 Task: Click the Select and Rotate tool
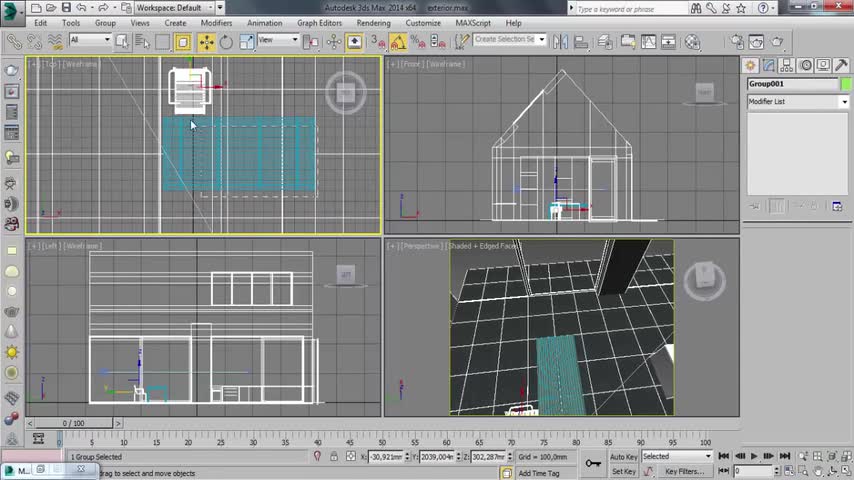226,42
